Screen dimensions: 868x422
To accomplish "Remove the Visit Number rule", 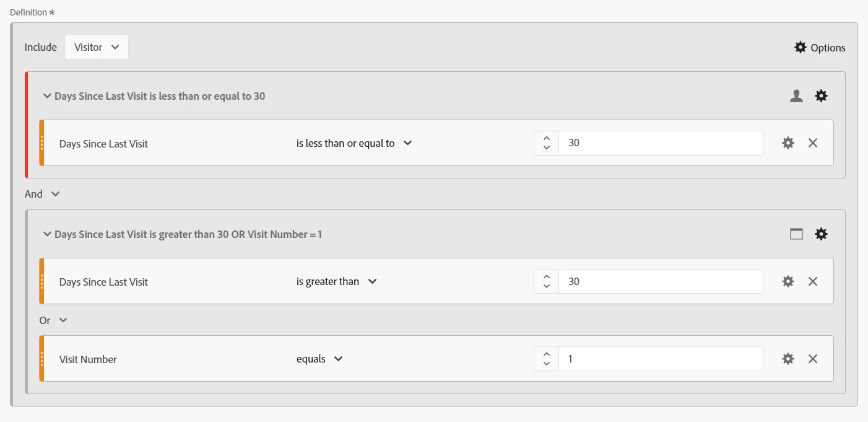I will 813,359.
